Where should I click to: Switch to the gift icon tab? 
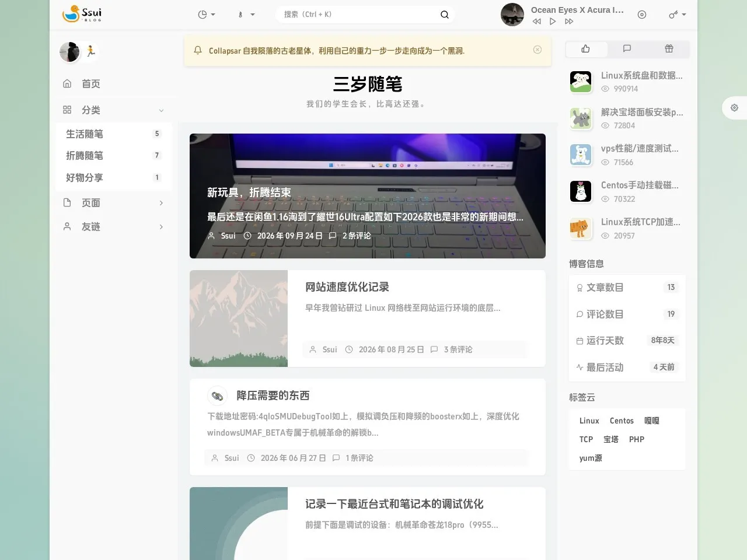pos(669,49)
